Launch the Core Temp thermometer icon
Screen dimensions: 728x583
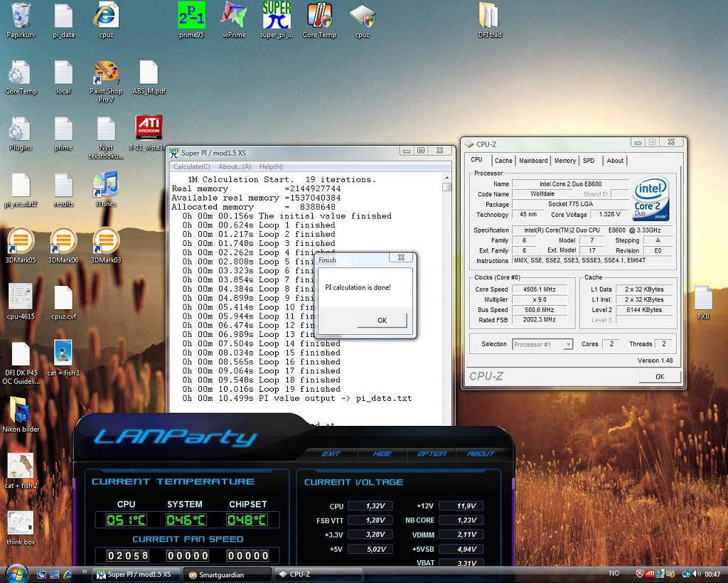pos(319,20)
